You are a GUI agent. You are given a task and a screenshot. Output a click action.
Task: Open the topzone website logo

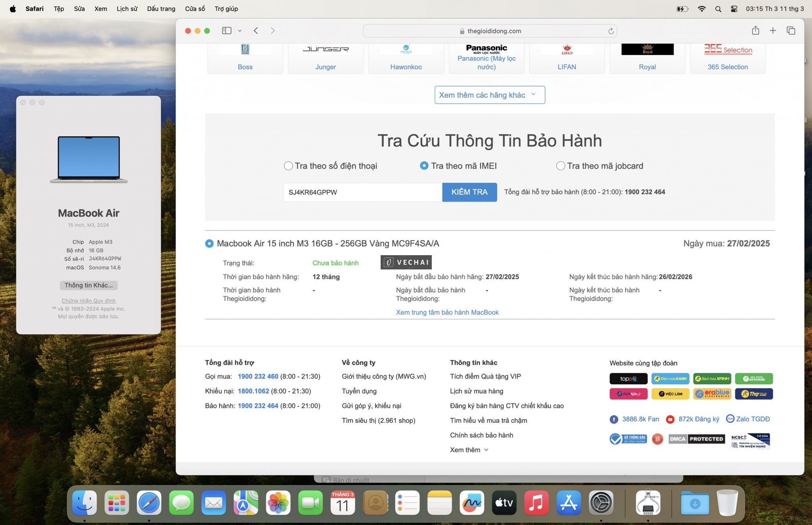coord(628,378)
